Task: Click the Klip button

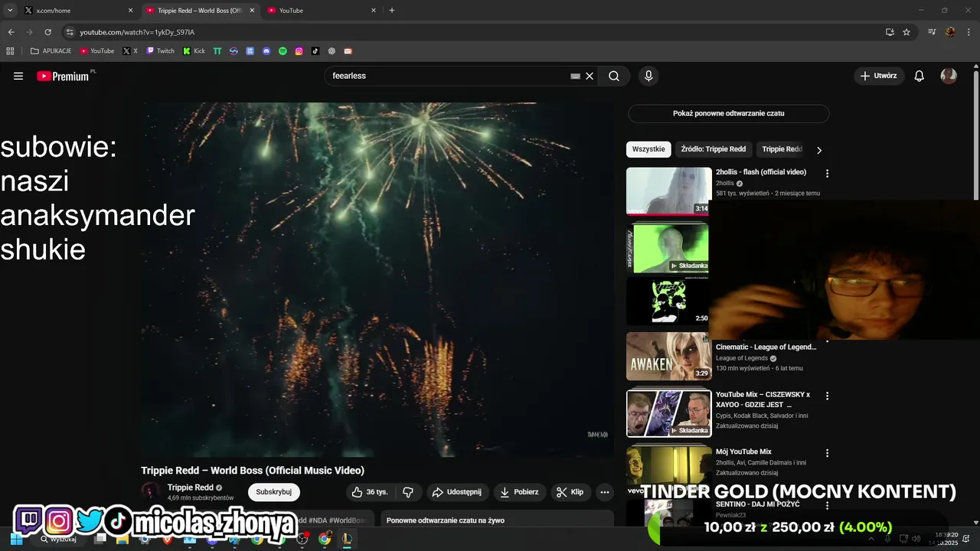Action: 570,492
